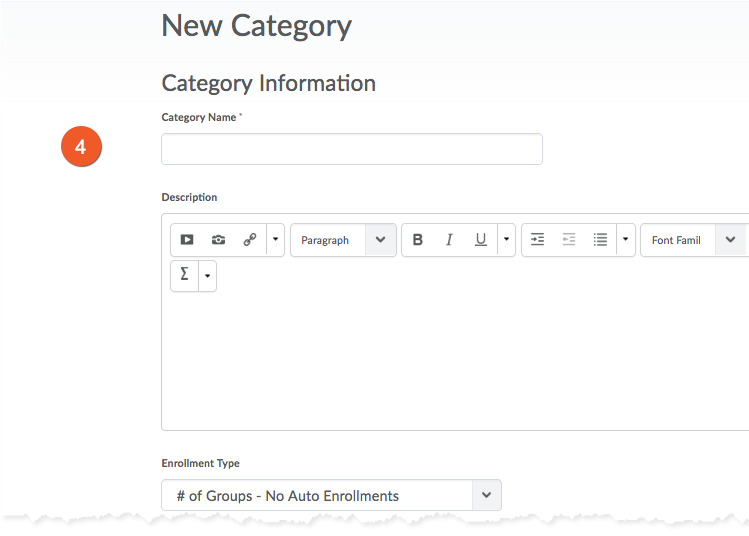Expand more text formatting options after underline
Viewport: 749px width, 536px height.
click(506, 240)
